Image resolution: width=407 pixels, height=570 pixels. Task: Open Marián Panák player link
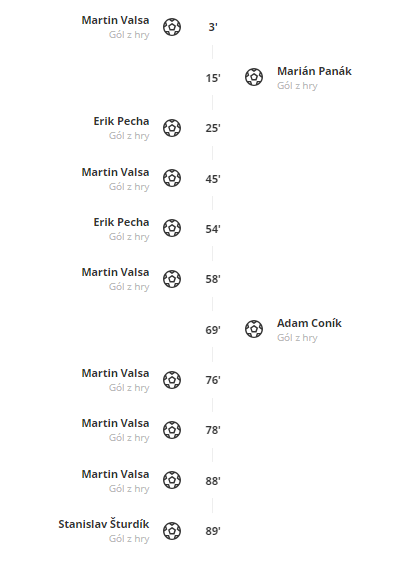coord(314,71)
